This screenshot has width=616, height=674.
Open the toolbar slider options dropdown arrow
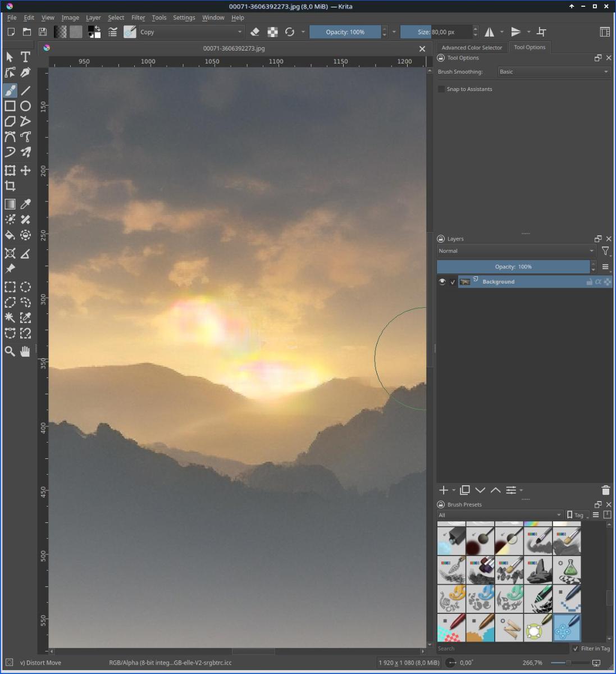394,32
